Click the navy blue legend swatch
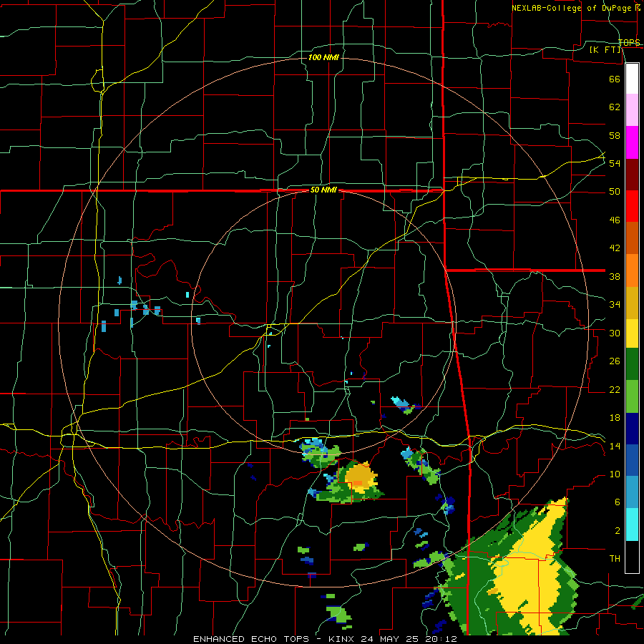 [632, 429]
